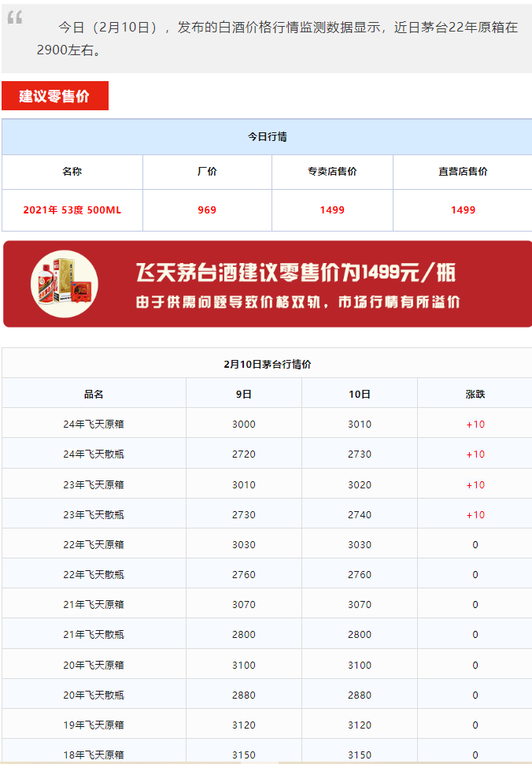532x764 pixels.
Task: Click the 飞天茅台酒建议零售价为1499元/瓶 banner headline
Action: tap(295, 272)
